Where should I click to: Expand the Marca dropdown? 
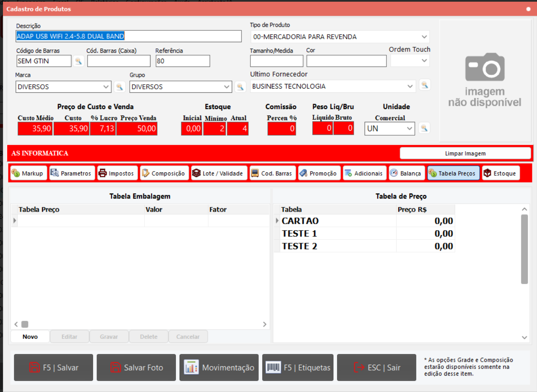106,87
